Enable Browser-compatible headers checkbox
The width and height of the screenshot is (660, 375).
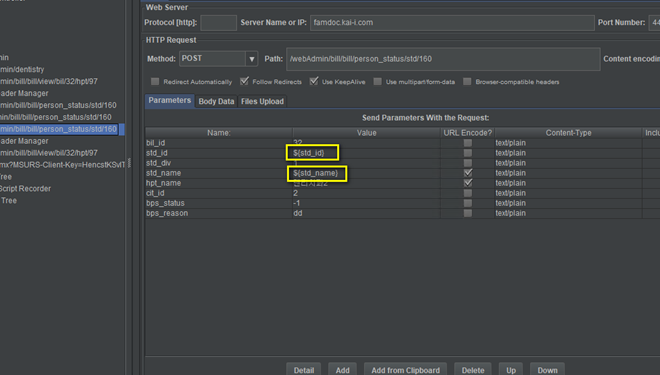coord(467,82)
